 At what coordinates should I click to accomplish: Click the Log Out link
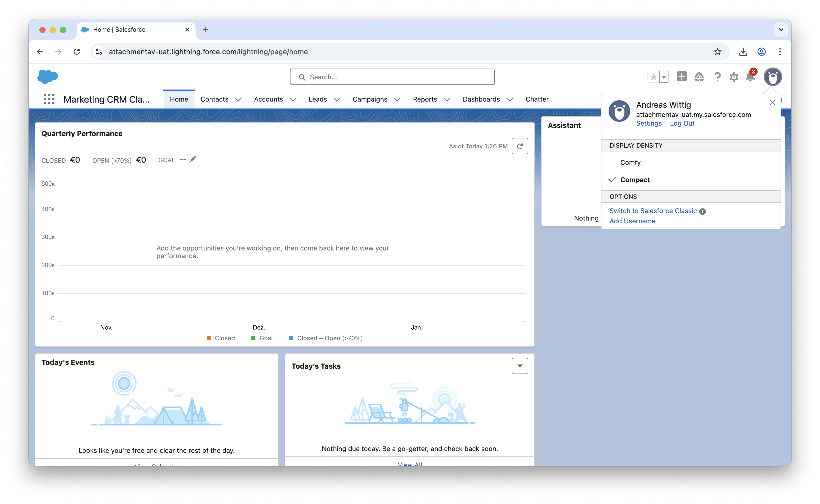(682, 123)
